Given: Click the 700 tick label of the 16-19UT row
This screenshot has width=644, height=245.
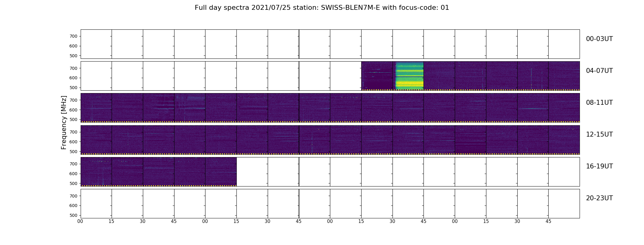Looking at the screenshot, I should 74,164.
